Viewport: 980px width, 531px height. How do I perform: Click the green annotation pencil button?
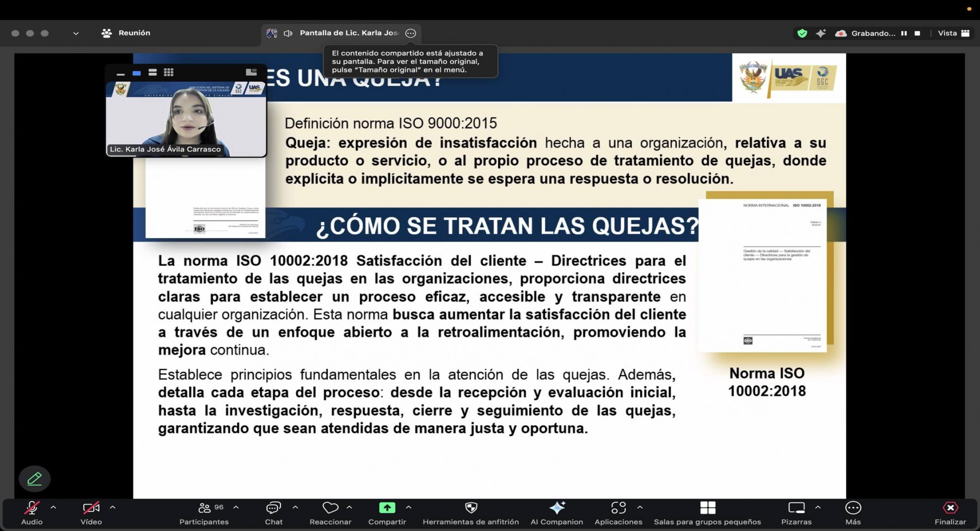[x=34, y=479]
